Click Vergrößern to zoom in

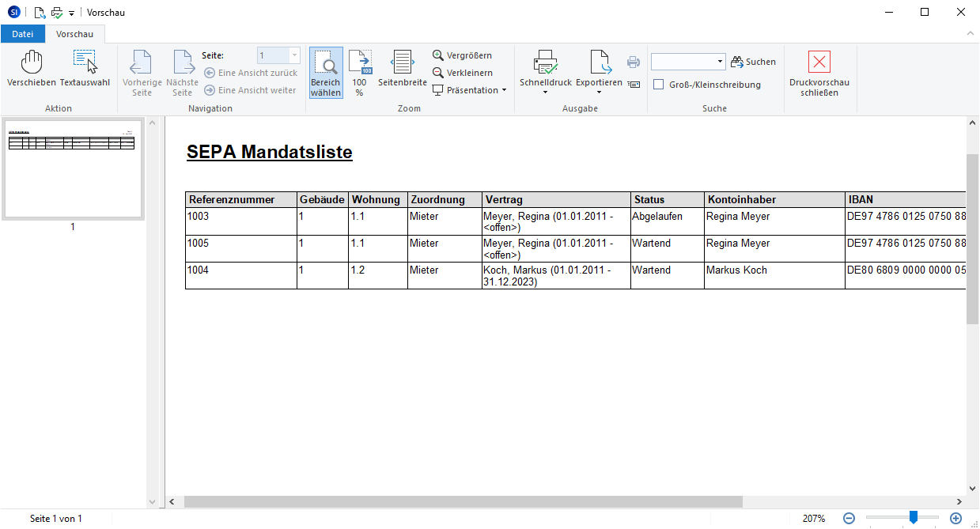point(463,55)
